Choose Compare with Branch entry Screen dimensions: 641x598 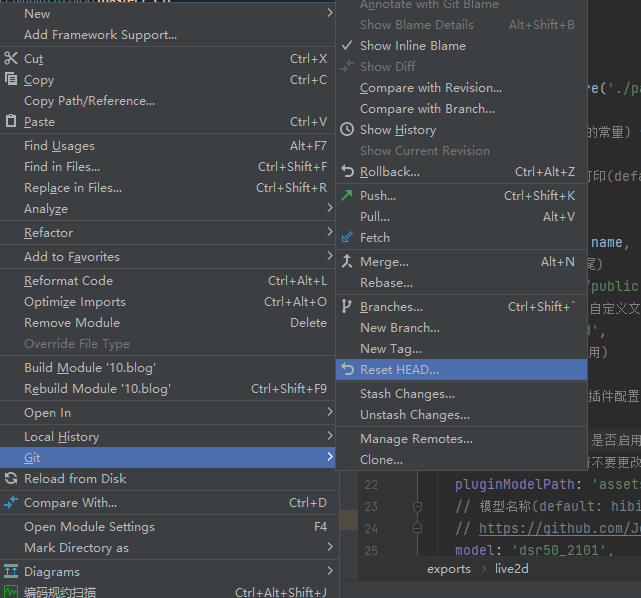pos(462,109)
